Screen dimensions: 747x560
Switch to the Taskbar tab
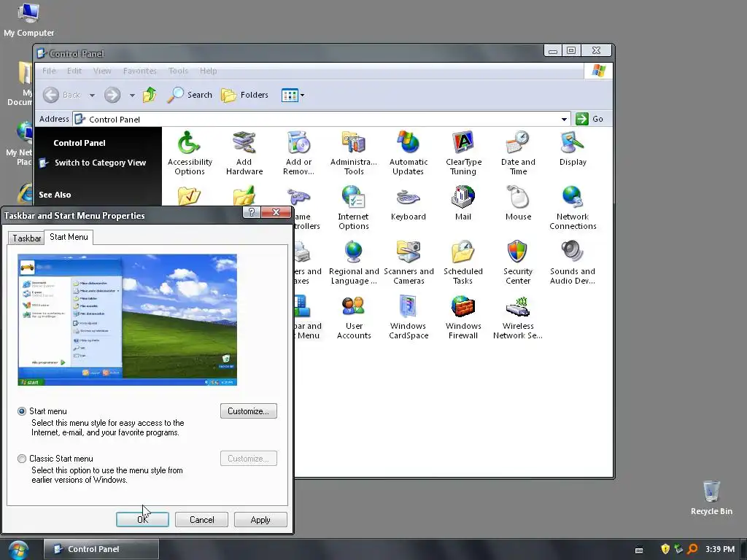[x=27, y=238]
